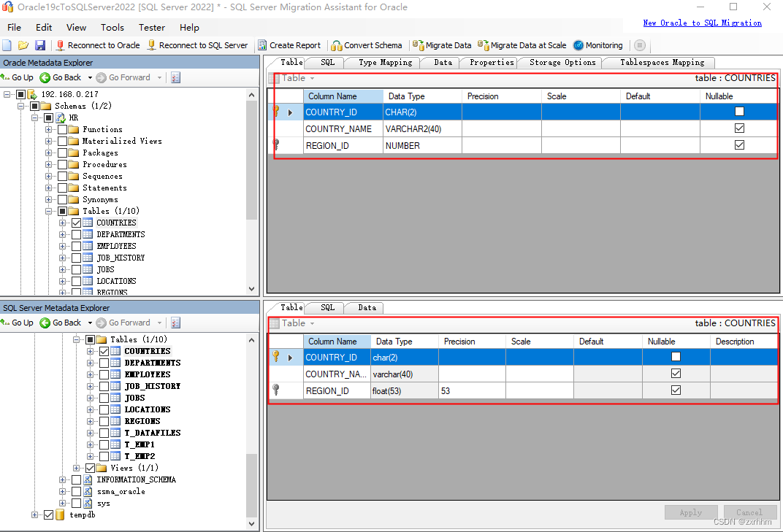Click Go Back in SQL Server Metadata Explorer
Screen dimensions: 783x532
pyautogui.click(x=61, y=323)
